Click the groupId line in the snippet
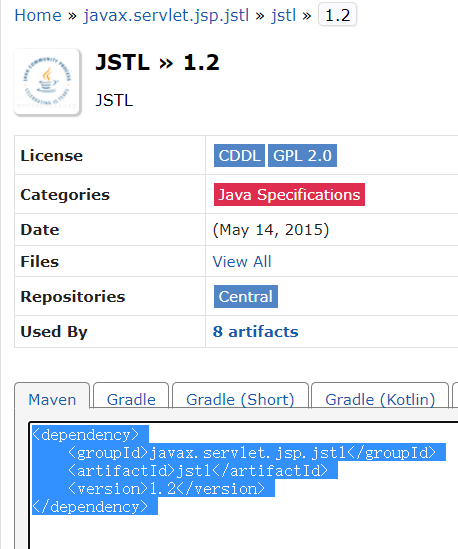The height and width of the screenshot is (549, 458). point(252,452)
